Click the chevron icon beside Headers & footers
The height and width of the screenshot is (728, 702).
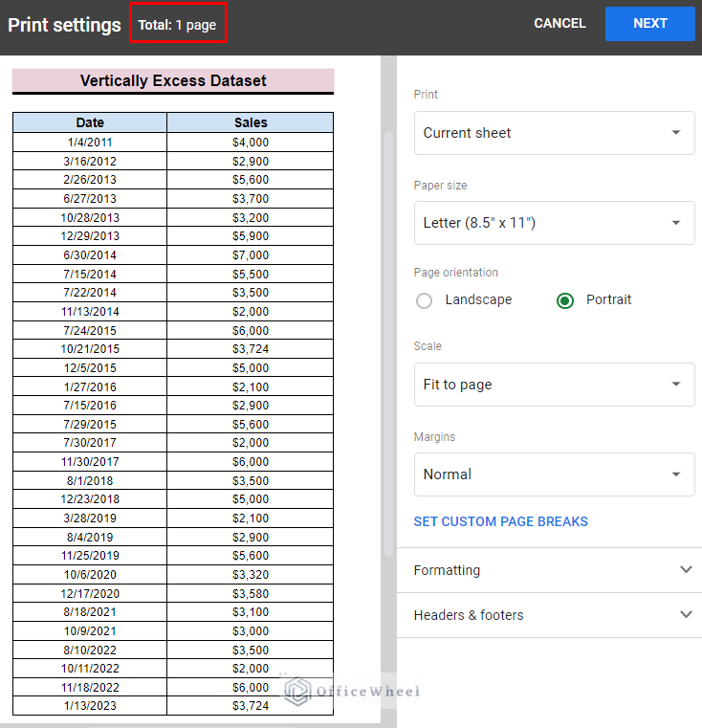[685, 615]
